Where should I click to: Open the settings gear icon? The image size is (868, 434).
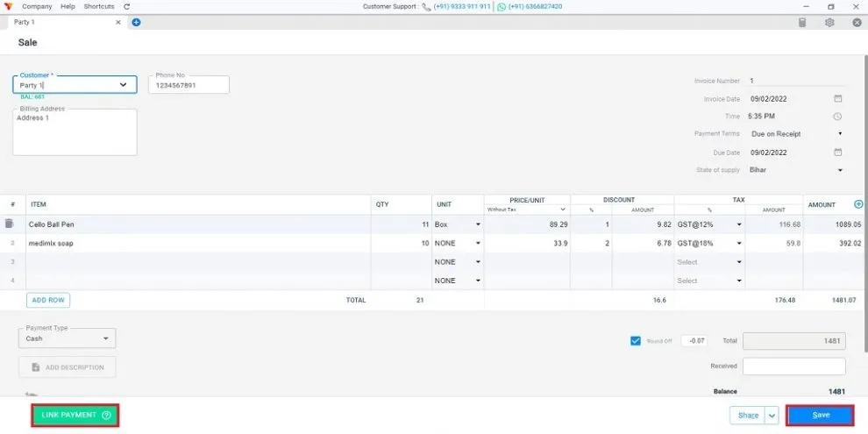click(829, 23)
